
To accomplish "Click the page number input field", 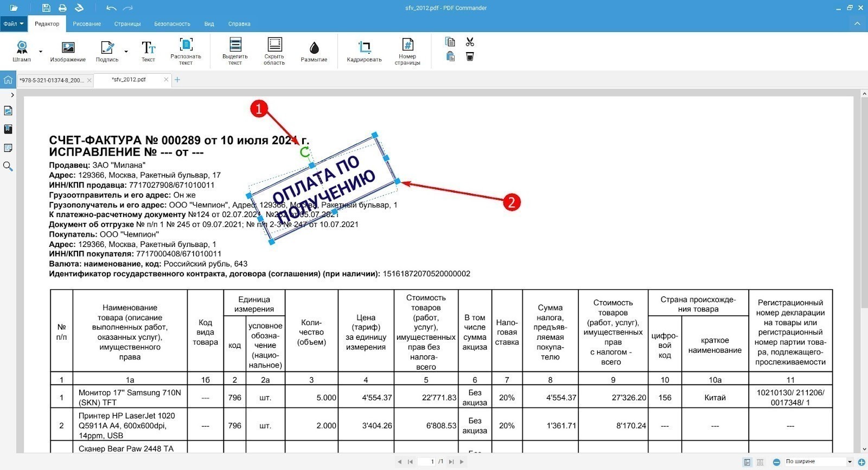I will tap(427, 462).
